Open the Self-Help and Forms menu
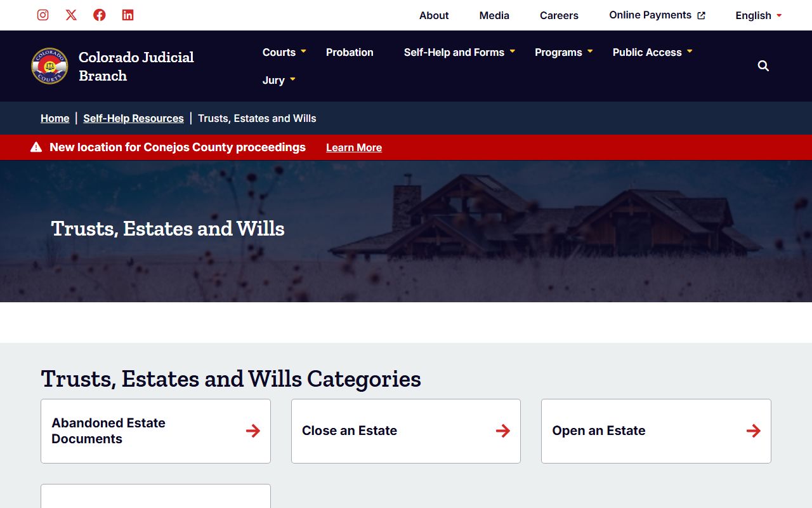The image size is (812, 508). [x=454, y=52]
